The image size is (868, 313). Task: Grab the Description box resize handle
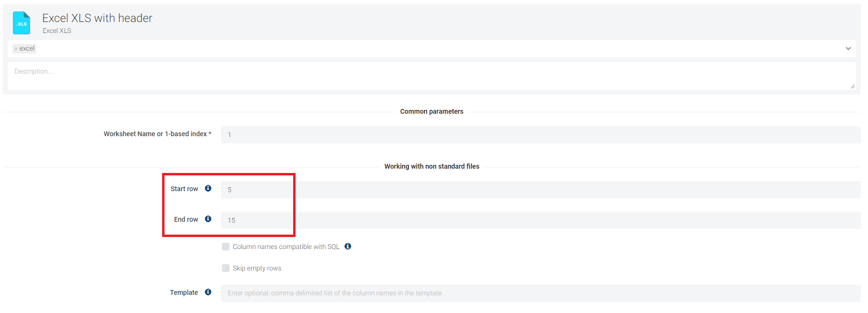pos(852,86)
